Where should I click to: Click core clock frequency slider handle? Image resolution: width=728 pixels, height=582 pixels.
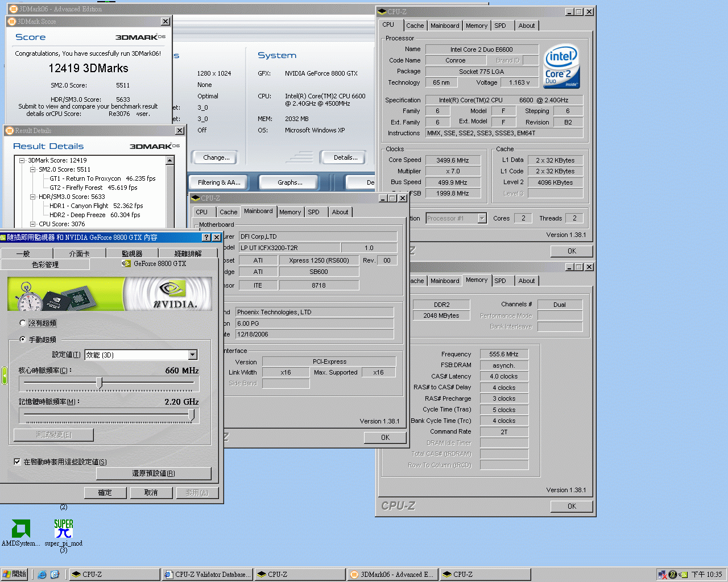pos(100,384)
